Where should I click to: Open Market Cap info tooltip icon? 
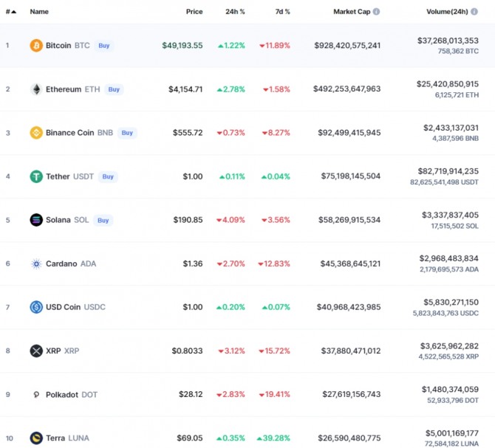pos(377,12)
